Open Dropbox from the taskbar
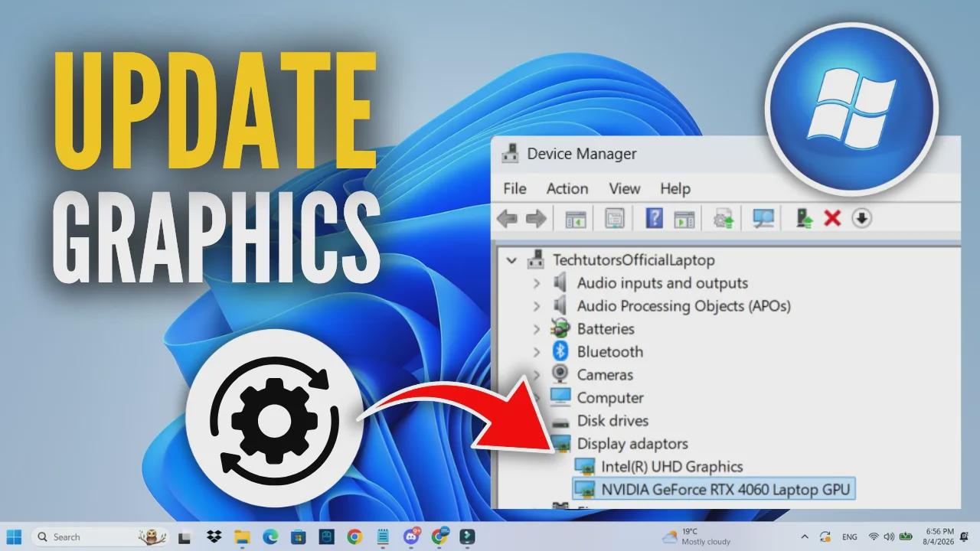This screenshot has width=980, height=551. 214,537
